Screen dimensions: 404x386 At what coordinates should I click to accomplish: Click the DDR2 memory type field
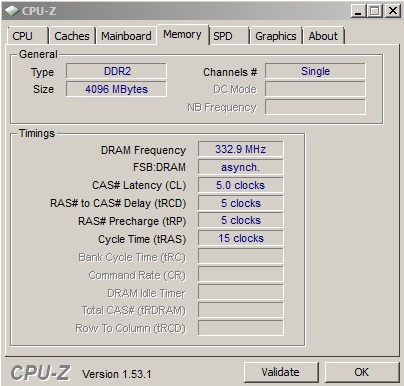(x=116, y=71)
